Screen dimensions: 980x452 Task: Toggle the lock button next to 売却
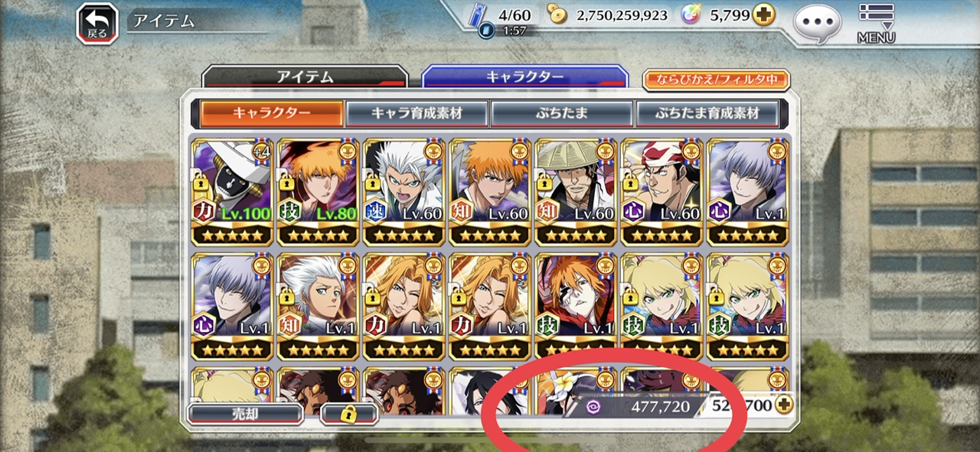click(350, 414)
